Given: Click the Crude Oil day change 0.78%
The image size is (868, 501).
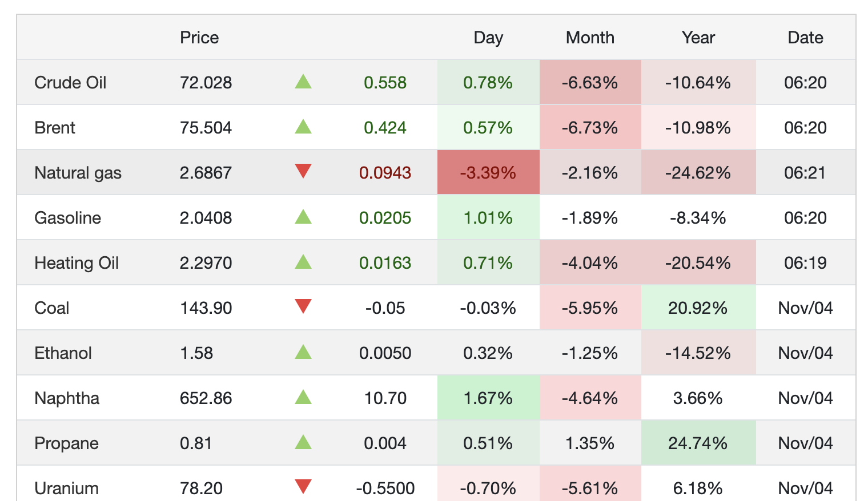Looking at the screenshot, I should click(488, 83).
